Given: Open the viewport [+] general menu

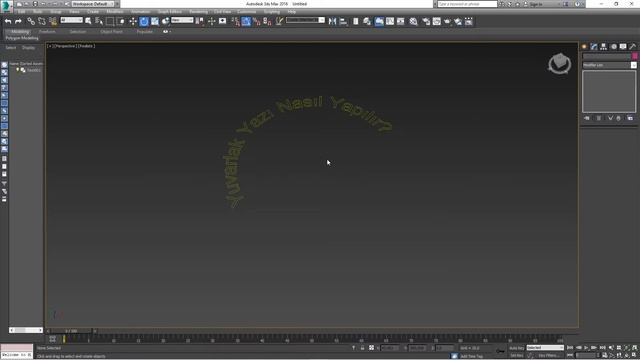Looking at the screenshot, I should point(50,46).
